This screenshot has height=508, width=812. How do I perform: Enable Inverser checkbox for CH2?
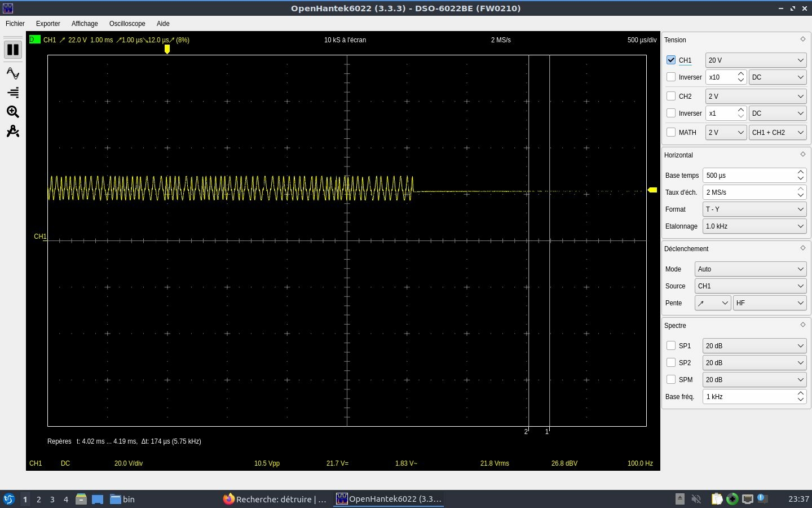pyautogui.click(x=671, y=113)
